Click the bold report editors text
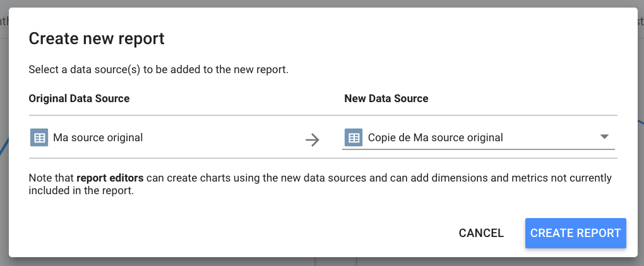 pos(110,178)
